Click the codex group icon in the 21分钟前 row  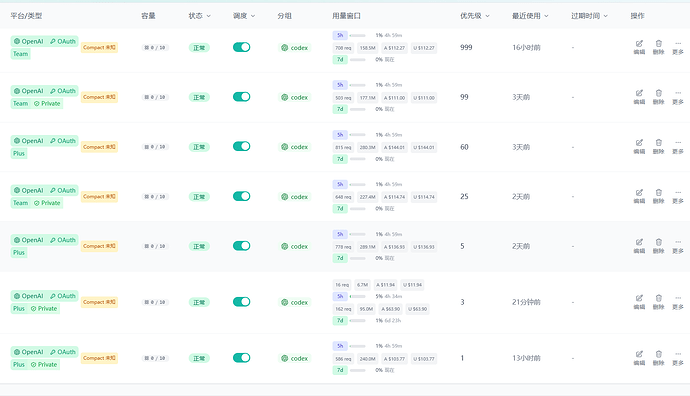pyautogui.click(x=285, y=302)
